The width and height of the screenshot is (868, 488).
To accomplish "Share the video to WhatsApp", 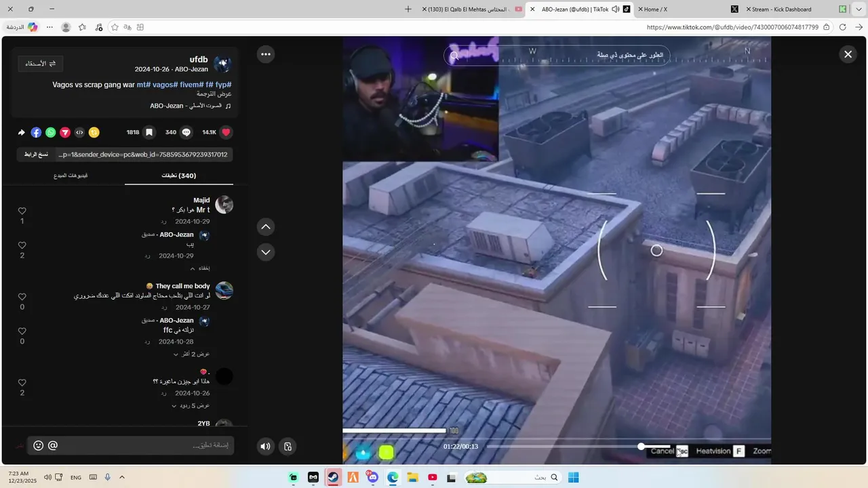I will 51,132.
